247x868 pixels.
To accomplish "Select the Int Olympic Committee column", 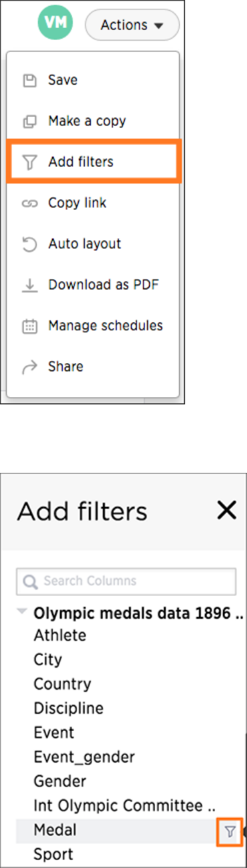I will pos(124,806).
